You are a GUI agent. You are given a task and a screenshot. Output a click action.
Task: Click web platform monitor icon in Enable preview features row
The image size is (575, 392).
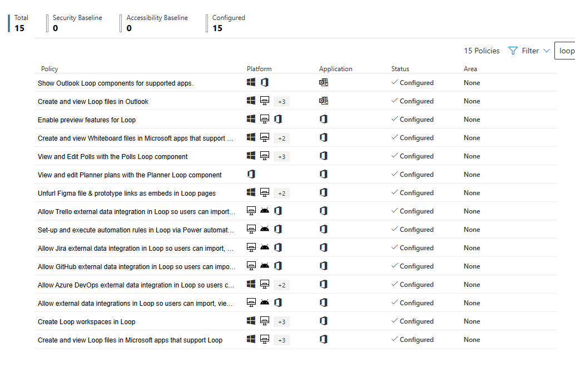[x=264, y=119]
